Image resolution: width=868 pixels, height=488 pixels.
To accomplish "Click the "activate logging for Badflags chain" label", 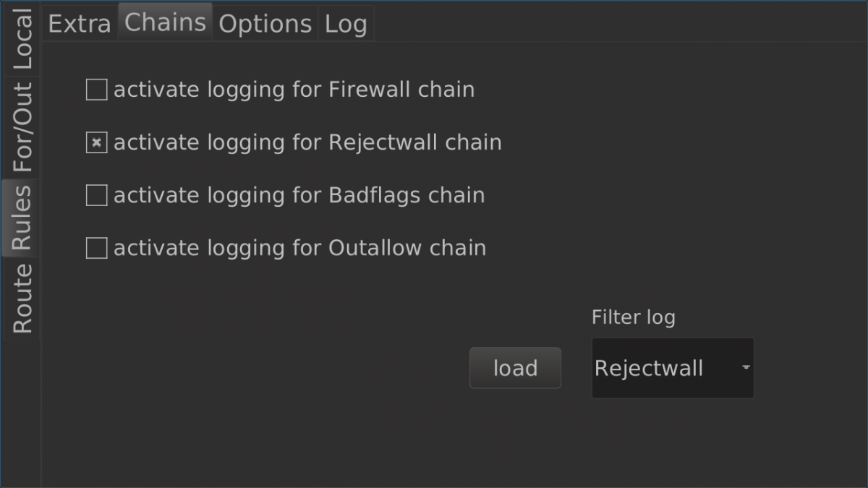I will pos(299,196).
